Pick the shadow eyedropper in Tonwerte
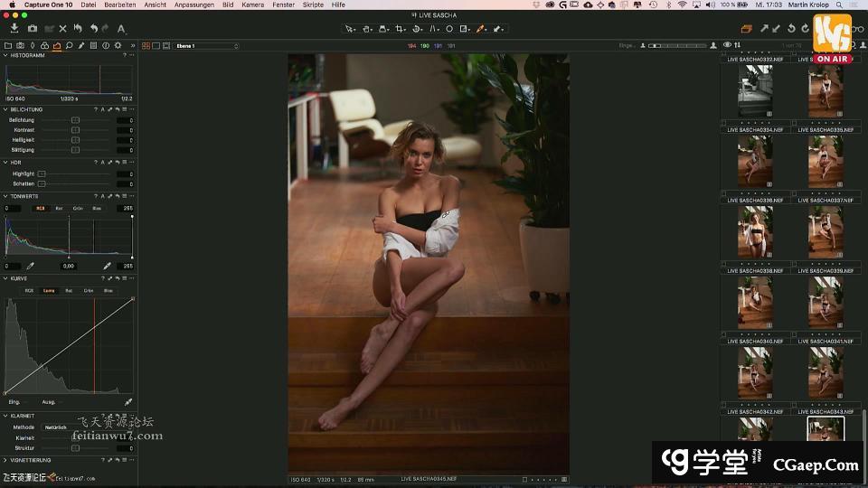 click(x=30, y=266)
